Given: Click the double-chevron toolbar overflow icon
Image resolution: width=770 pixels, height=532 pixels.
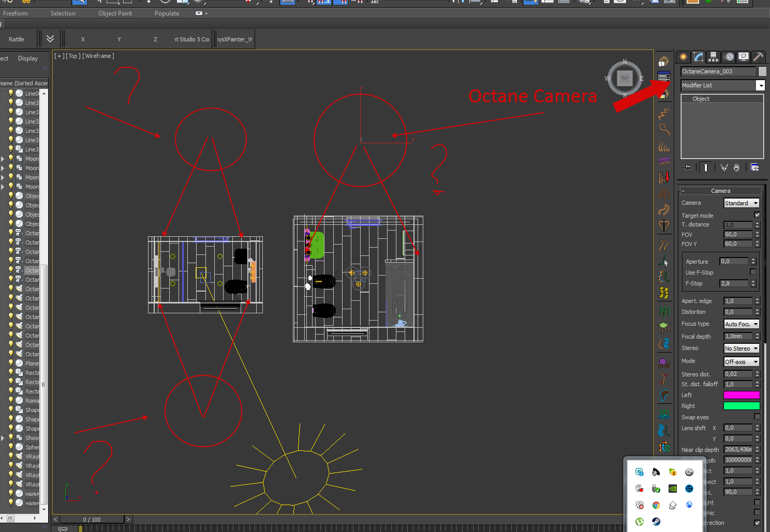Looking at the screenshot, I should (x=50, y=39).
